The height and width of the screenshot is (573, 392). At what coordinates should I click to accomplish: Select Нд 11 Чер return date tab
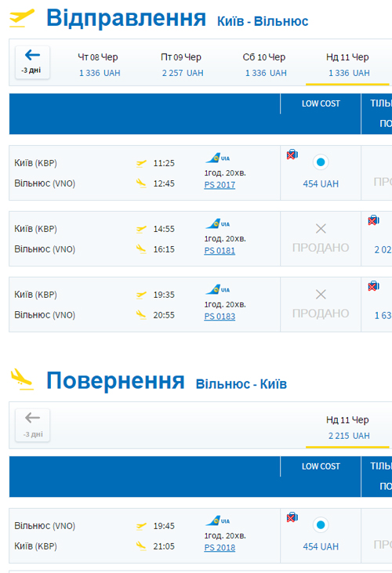tap(348, 427)
